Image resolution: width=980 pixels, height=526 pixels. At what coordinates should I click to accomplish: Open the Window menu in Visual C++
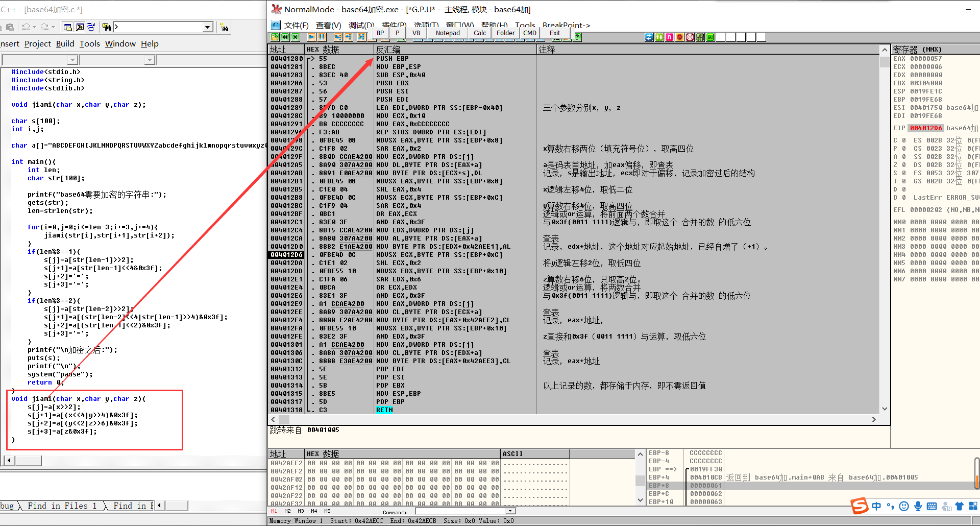coord(120,44)
